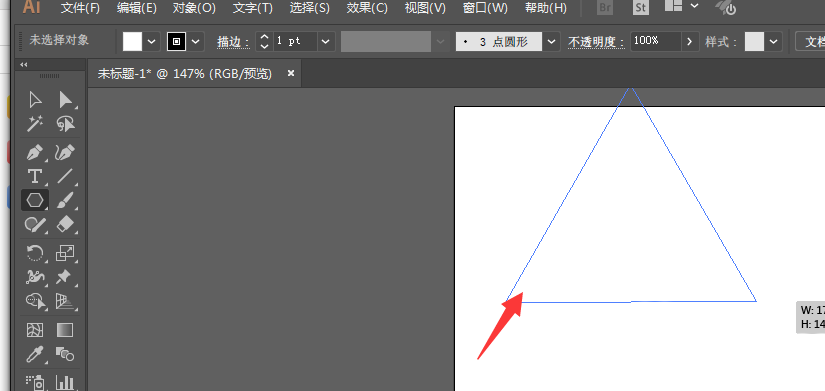Click the Arrange Documents icon
The image size is (825, 391).
[x=673, y=6]
